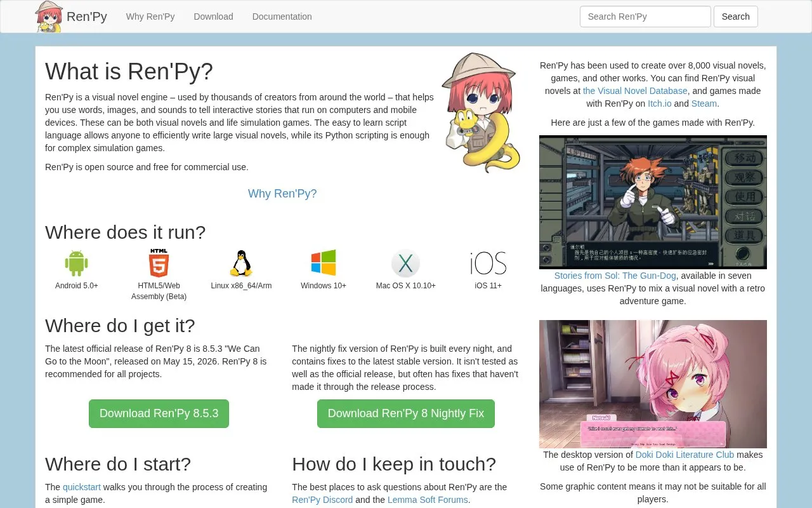This screenshot has height=508, width=812.
Task: Click the Where do I get it? heading
Action: point(120,326)
